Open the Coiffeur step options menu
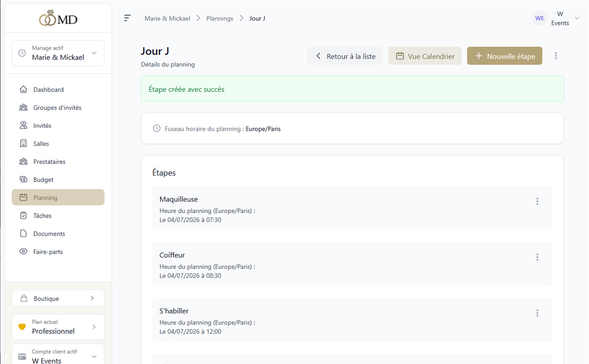Image resolution: width=589 pixels, height=364 pixels. 537,257
